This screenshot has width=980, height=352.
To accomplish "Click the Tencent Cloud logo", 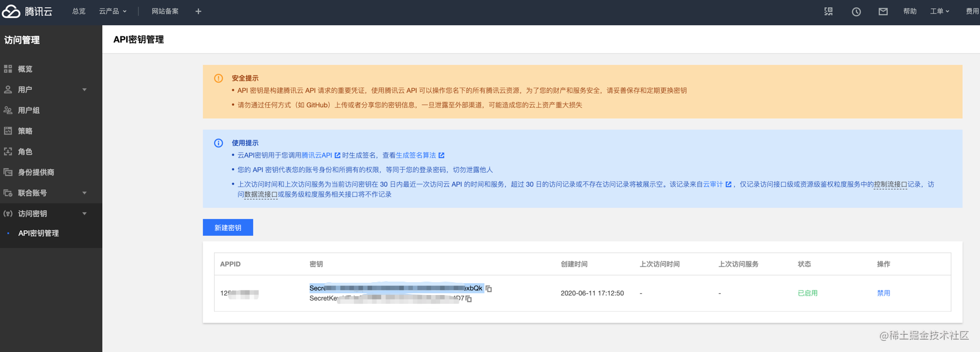I will pos(27,11).
